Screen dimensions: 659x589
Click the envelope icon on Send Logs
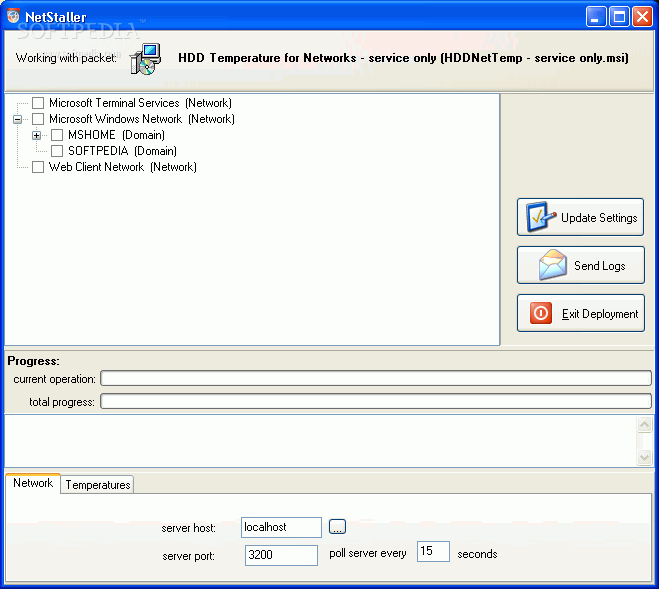click(x=553, y=265)
